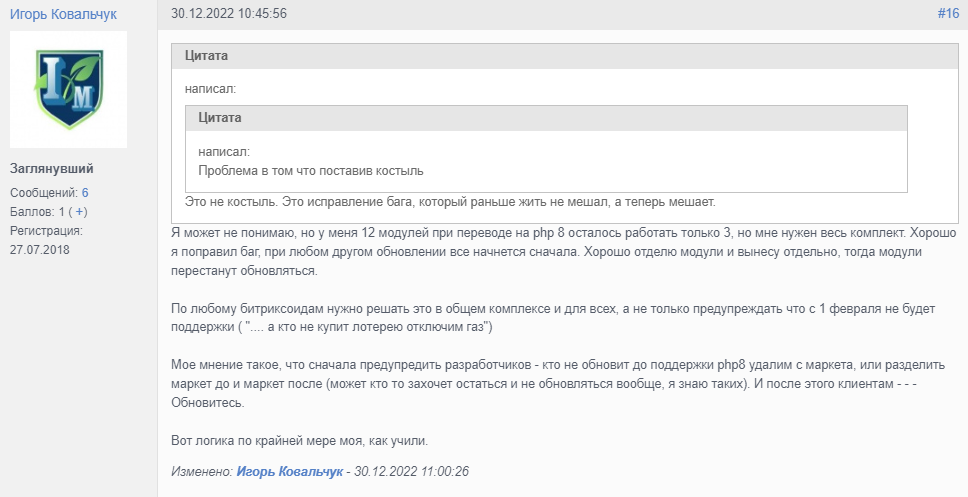
Task: Open Игорь Ковальчук profile from post header
Action: (63, 14)
